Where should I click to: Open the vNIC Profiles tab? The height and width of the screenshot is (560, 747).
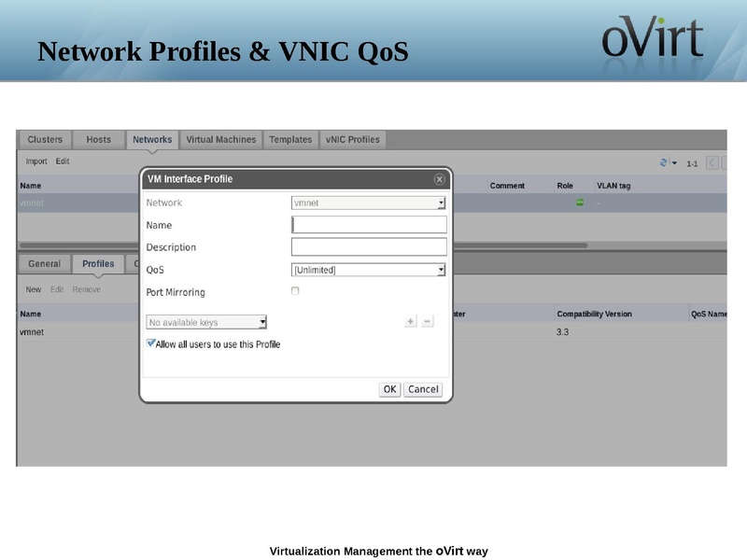351,138
